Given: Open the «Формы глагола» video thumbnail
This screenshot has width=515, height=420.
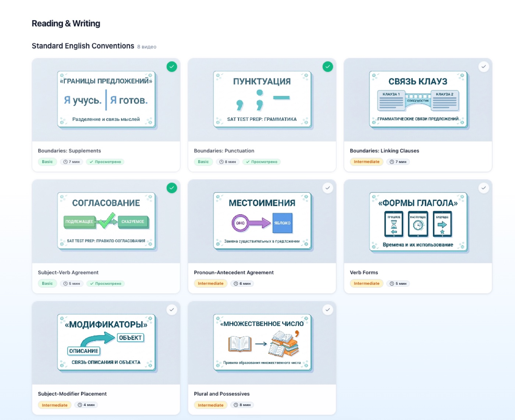Looking at the screenshot, I should tap(418, 222).
